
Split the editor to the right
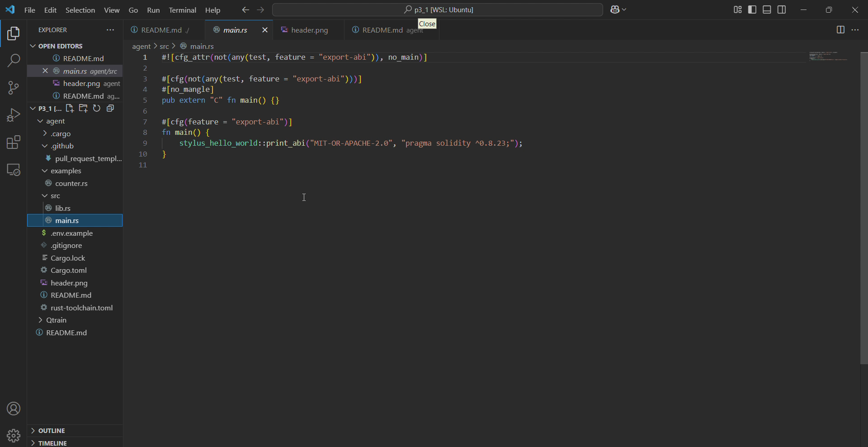[840, 30]
